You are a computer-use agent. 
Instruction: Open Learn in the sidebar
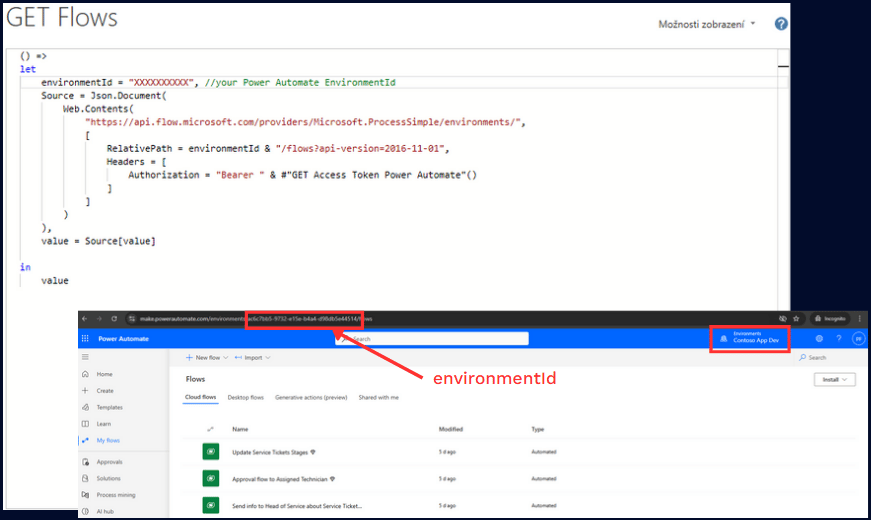[103, 424]
